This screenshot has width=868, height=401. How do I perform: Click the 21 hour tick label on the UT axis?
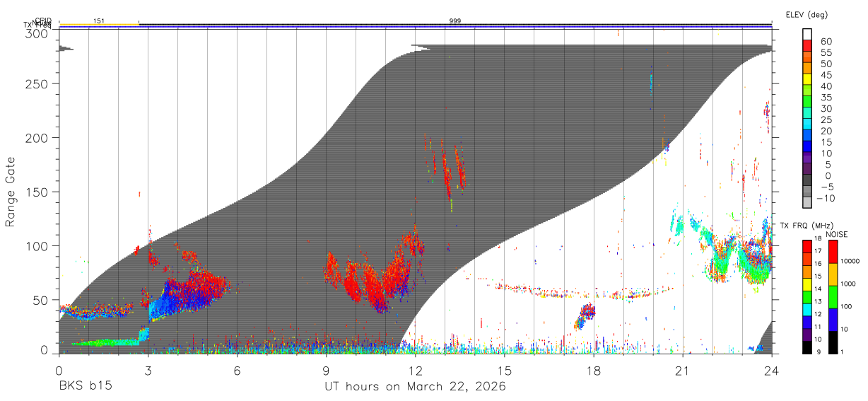(682, 370)
